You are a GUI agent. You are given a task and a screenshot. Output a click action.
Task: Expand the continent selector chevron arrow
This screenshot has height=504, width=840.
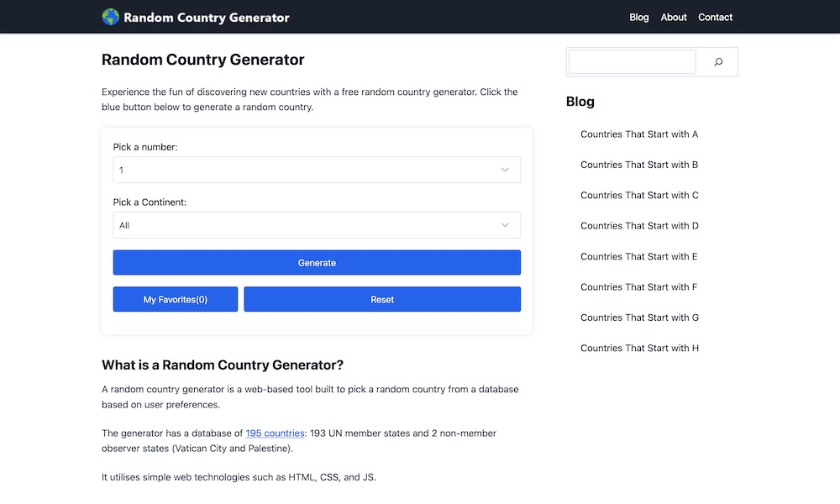tap(506, 225)
